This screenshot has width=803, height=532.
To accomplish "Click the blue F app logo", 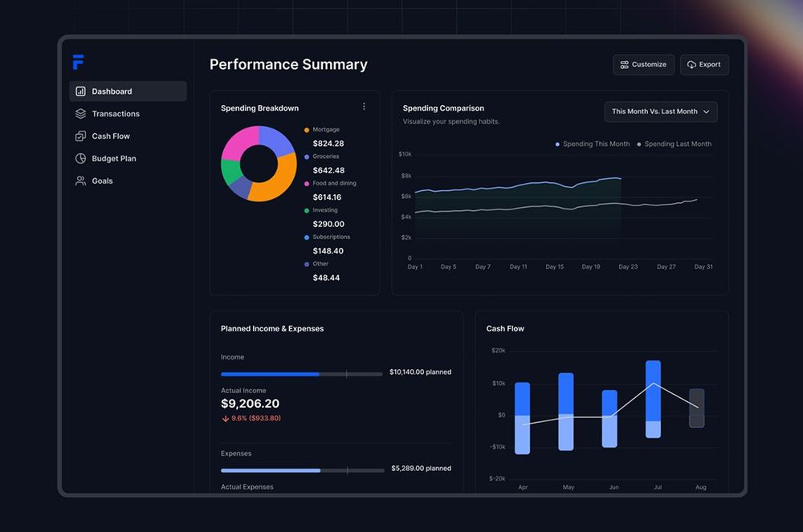I will [78, 62].
